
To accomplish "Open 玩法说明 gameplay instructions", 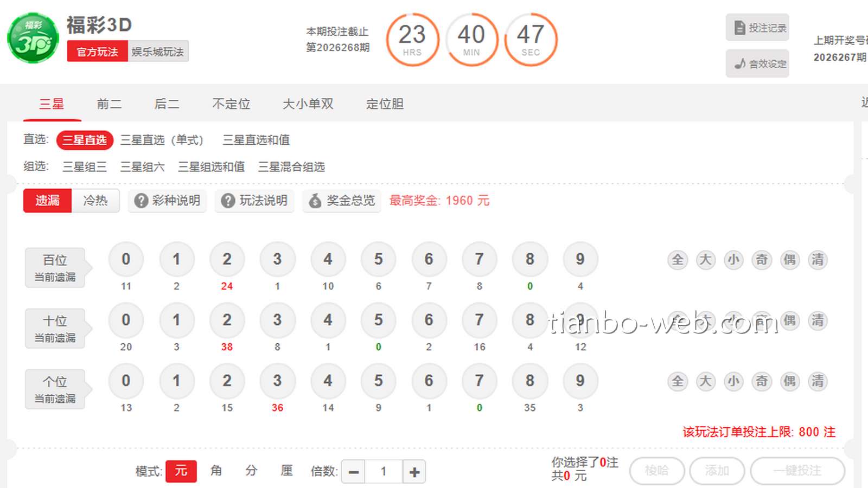I will pos(254,201).
